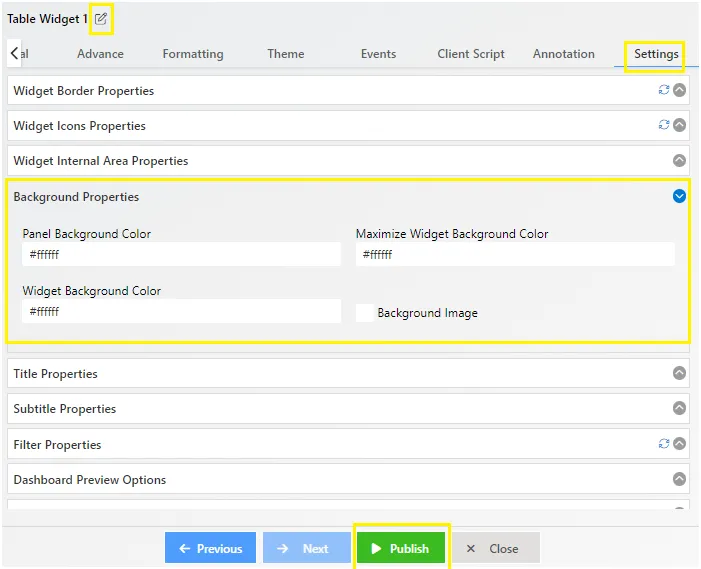Image resolution: width=701 pixels, height=569 pixels.
Task: Reset Widget Icons Properties with refresh icon
Action: (x=663, y=125)
